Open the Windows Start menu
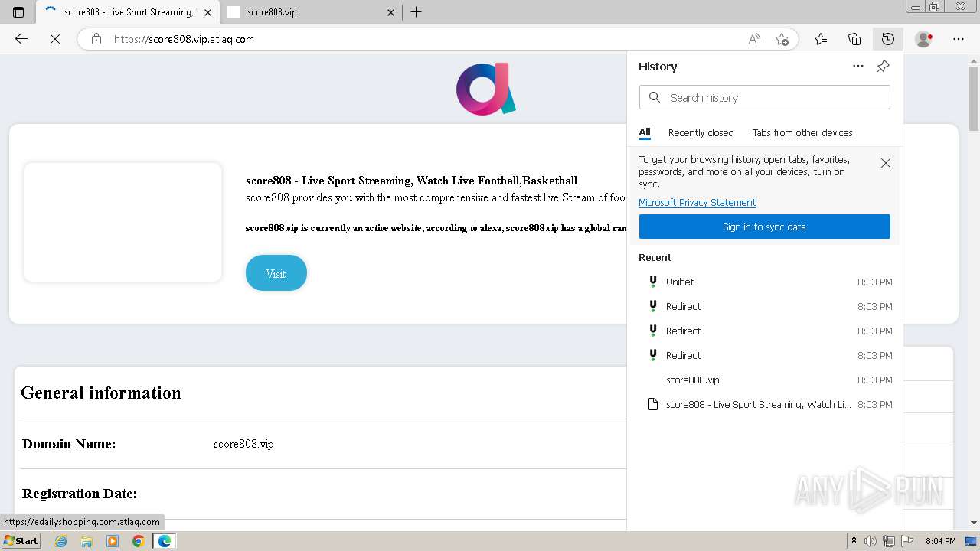Image resolution: width=980 pixels, height=551 pixels. pos(21,541)
